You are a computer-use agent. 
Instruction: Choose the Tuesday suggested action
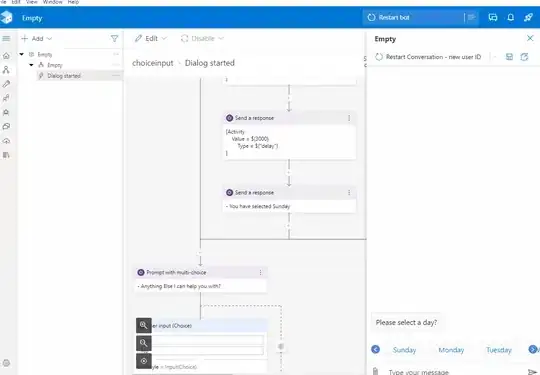pos(499,350)
